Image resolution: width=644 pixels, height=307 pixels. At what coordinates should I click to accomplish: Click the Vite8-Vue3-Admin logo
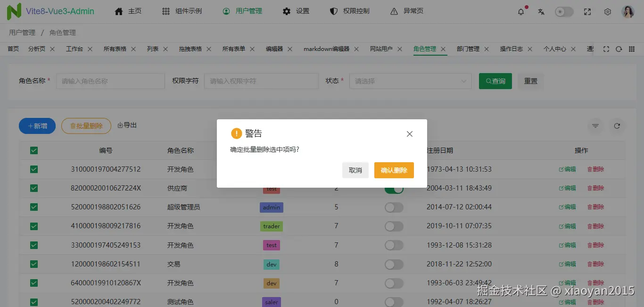point(50,11)
